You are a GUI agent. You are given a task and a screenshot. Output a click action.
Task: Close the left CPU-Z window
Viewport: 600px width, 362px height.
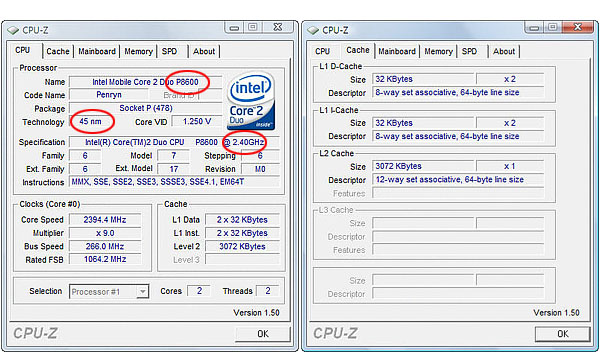click(x=278, y=27)
